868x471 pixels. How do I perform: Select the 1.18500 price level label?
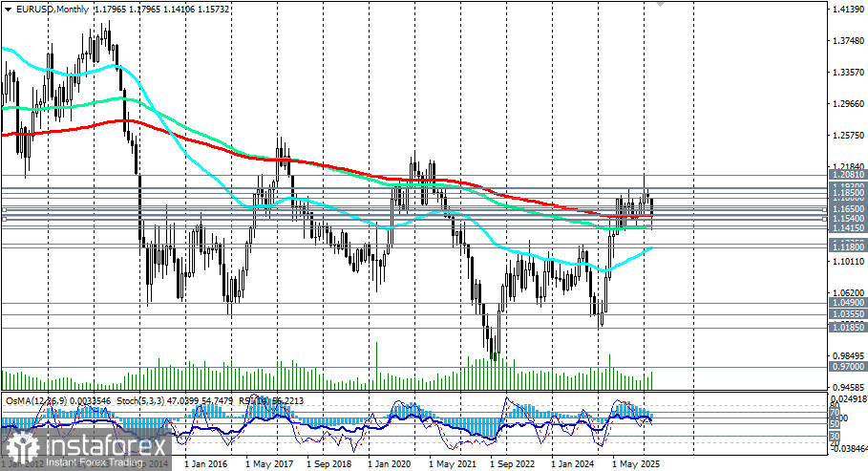848,193
